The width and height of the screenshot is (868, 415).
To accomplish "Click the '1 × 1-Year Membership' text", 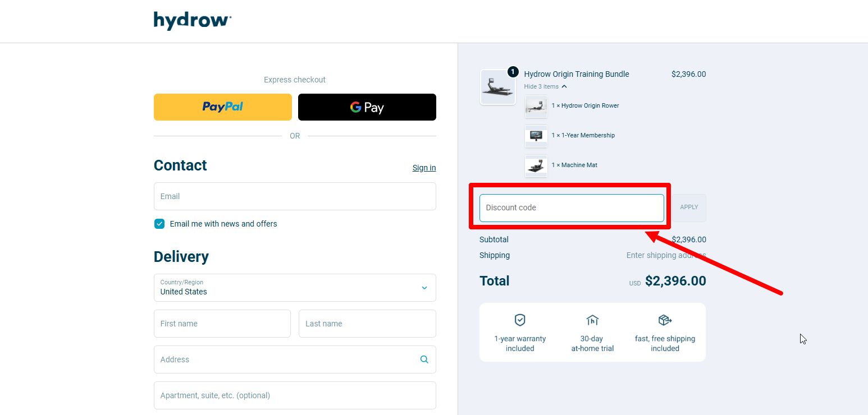I will [583, 135].
